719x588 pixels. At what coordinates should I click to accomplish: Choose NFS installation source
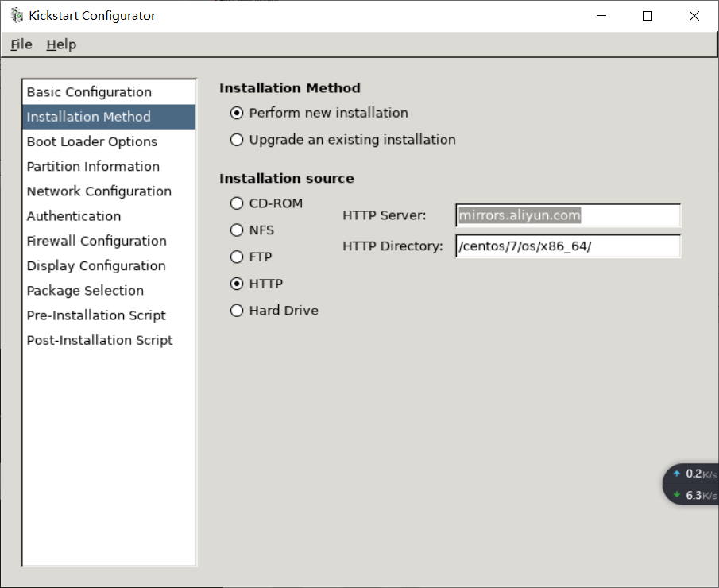(237, 230)
